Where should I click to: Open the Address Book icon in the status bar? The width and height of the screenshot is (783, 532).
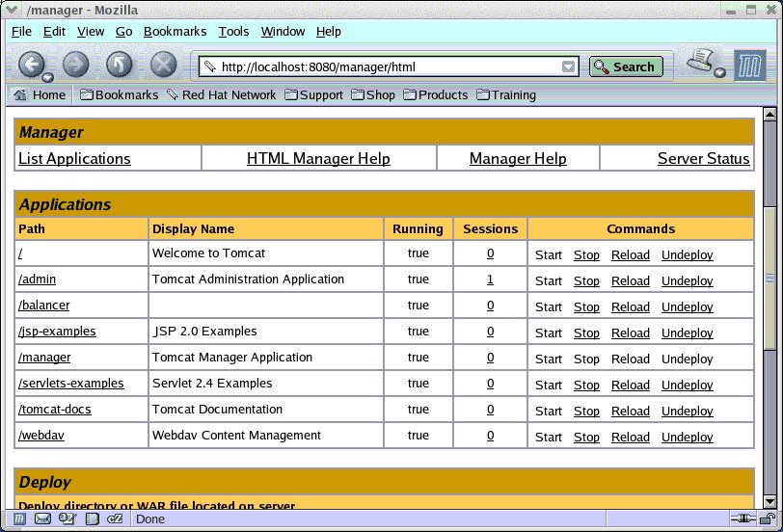tap(92, 519)
